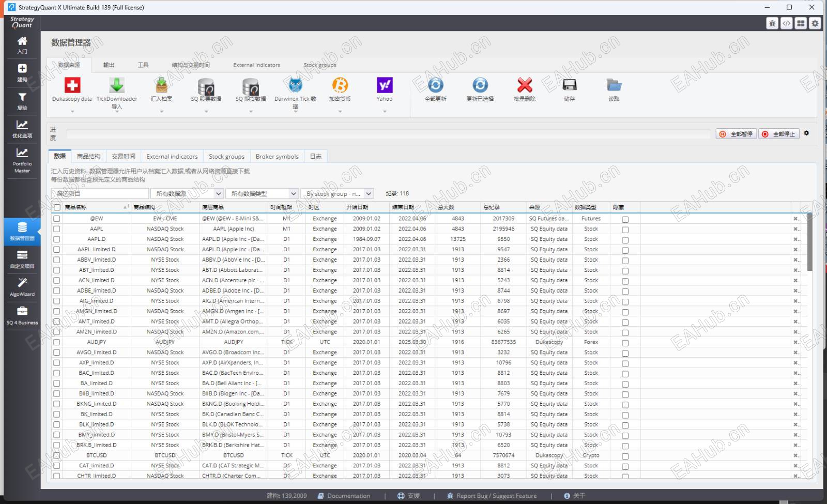
Task: Click the Darwinex Tick data icon
Action: (x=295, y=86)
